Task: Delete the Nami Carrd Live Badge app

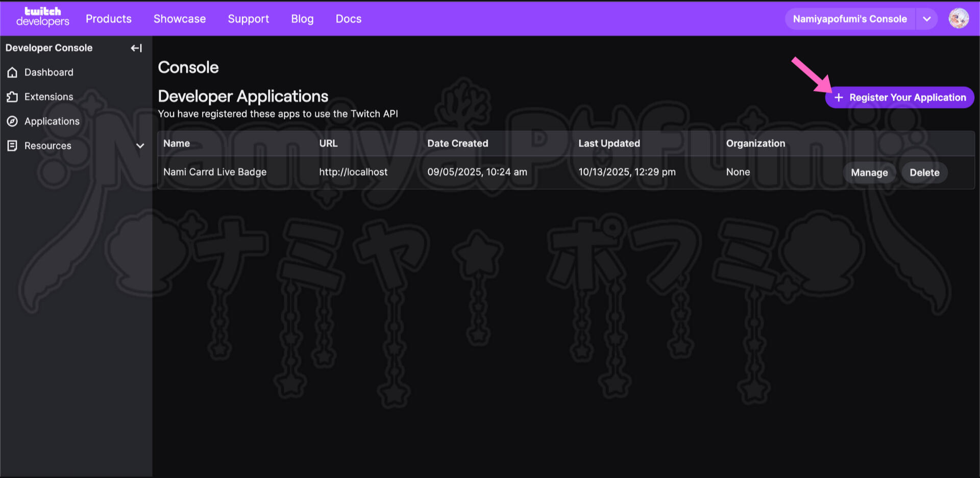Action: pos(924,172)
